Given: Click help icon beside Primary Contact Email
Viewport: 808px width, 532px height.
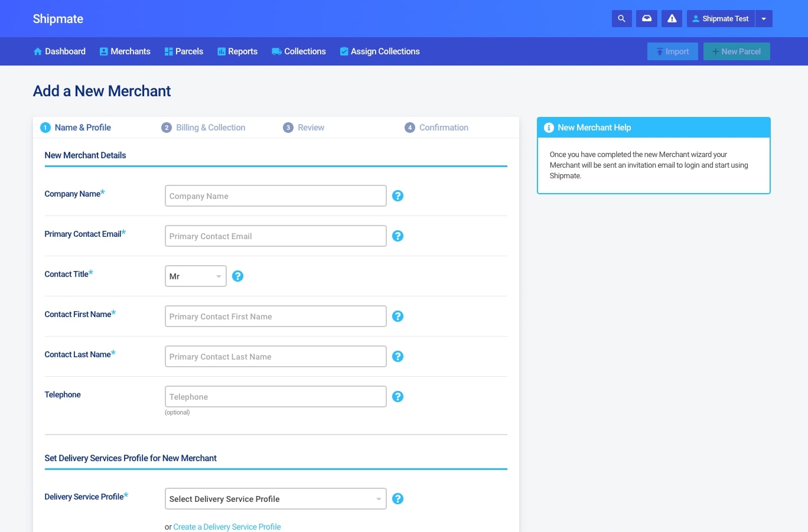Looking at the screenshot, I should pos(398,236).
